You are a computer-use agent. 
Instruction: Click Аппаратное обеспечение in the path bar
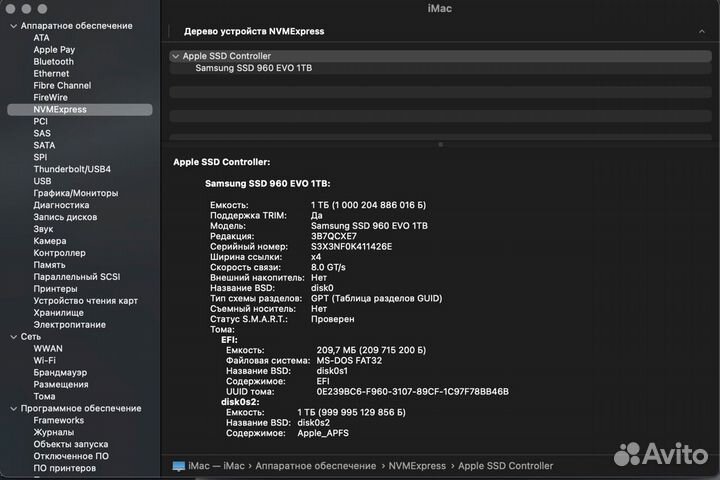click(x=315, y=466)
